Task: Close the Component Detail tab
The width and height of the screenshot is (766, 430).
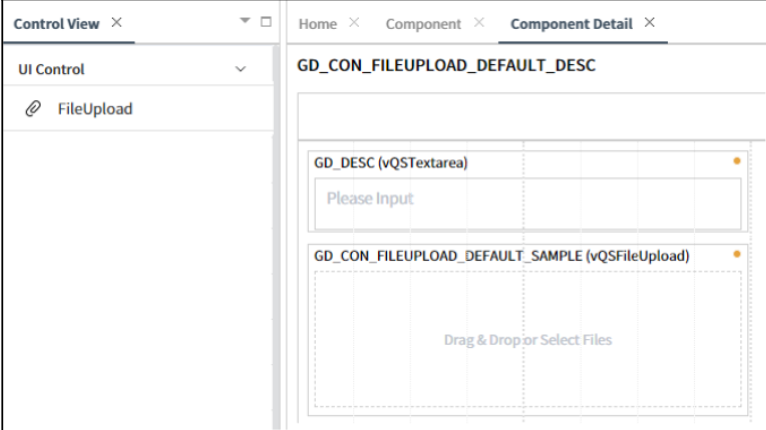Action: click(649, 22)
